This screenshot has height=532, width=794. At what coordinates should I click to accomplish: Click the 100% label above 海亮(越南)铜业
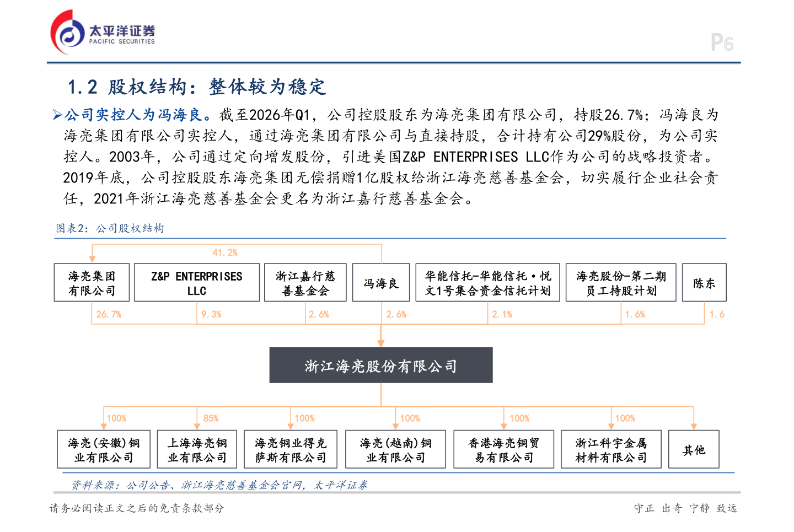[x=410, y=418]
